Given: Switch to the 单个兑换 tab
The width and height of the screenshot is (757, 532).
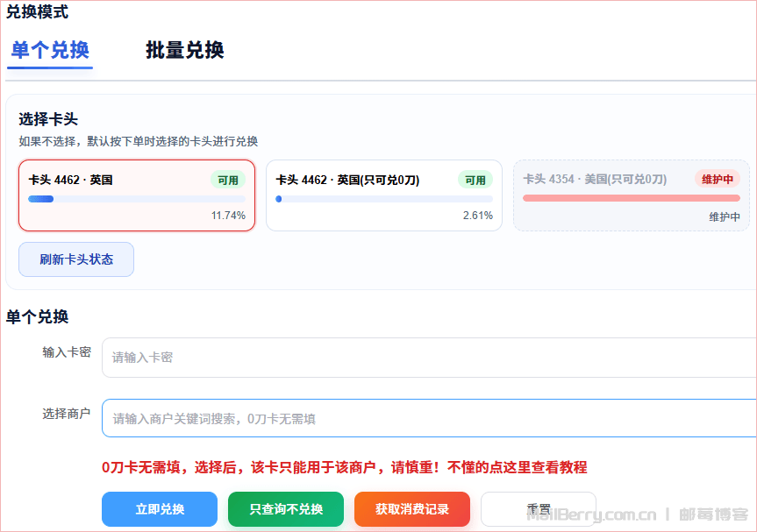Looking at the screenshot, I should [x=50, y=50].
